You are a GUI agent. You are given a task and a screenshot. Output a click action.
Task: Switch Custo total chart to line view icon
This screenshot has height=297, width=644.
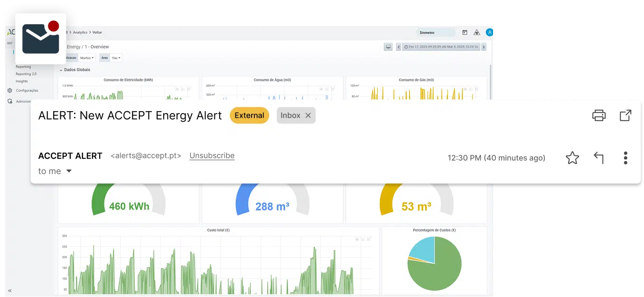pyautogui.click(x=369, y=239)
